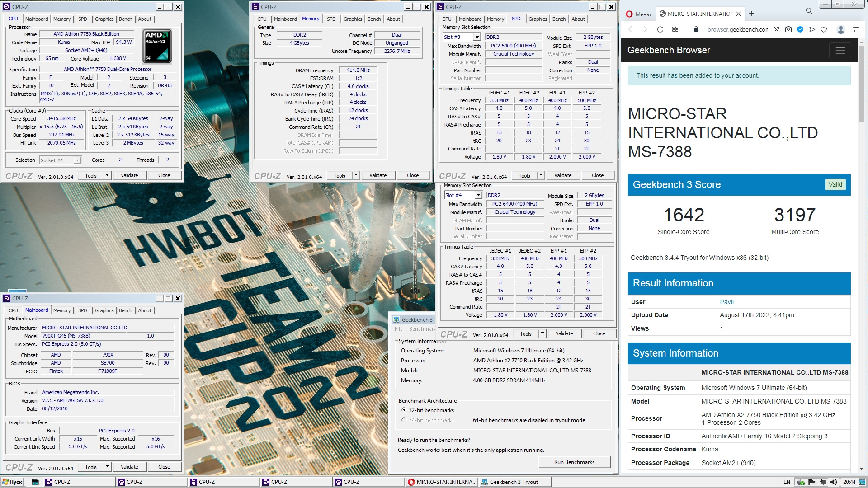Expand Tools arrow in CPU tab window
The image size is (868, 488).
[107, 175]
